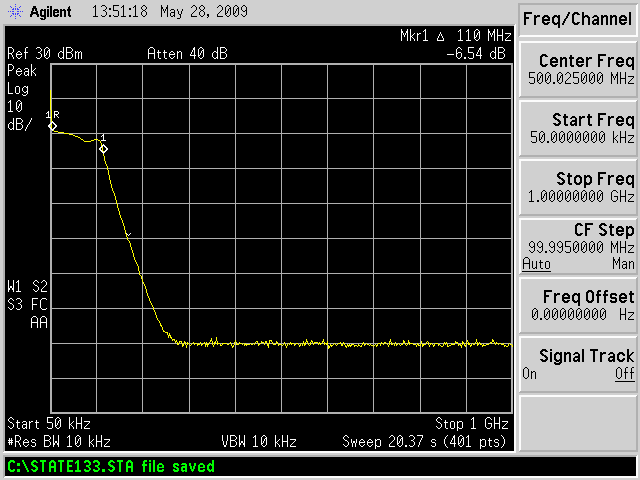
Task: Click the AA status annotation
Action: point(39,323)
